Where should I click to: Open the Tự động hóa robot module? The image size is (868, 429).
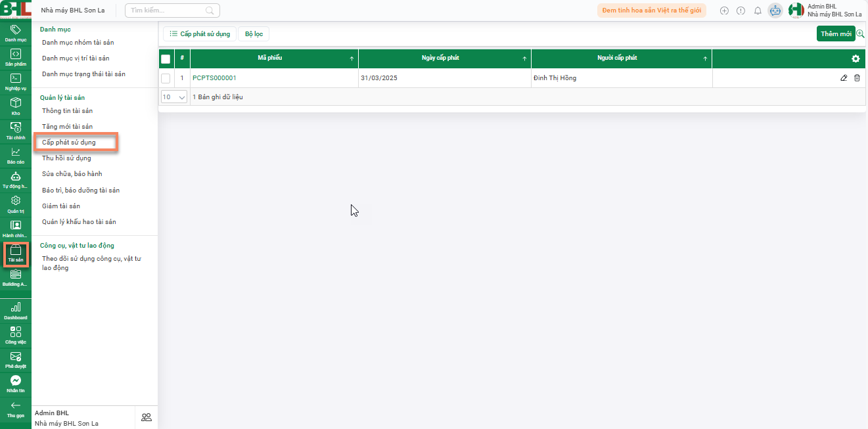click(x=16, y=179)
